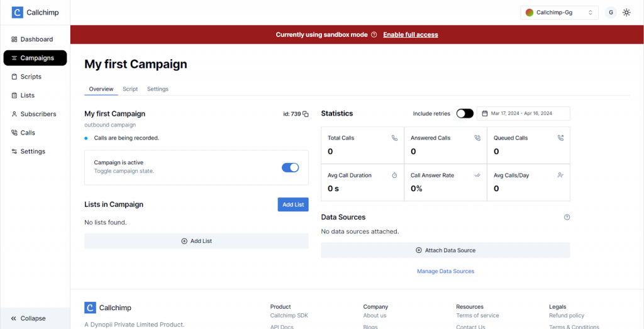Click Enable full access link
This screenshot has height=329, width=644.
point(411,35)
